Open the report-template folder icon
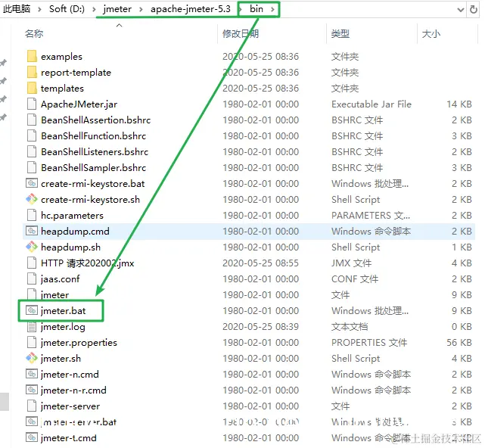Screen dimensions: 485x448 pos(32,72)
